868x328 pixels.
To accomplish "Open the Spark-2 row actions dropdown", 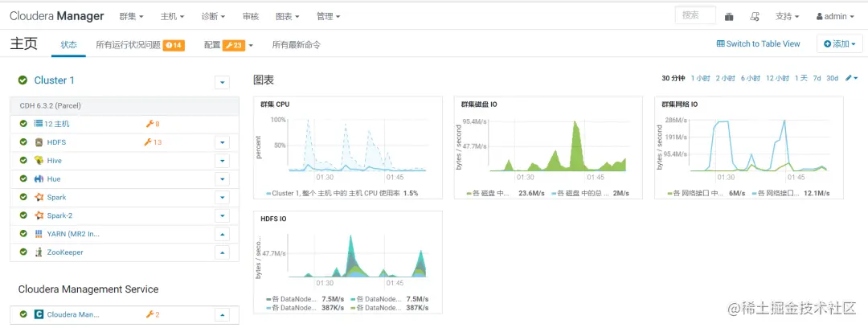I will point(222,216).
